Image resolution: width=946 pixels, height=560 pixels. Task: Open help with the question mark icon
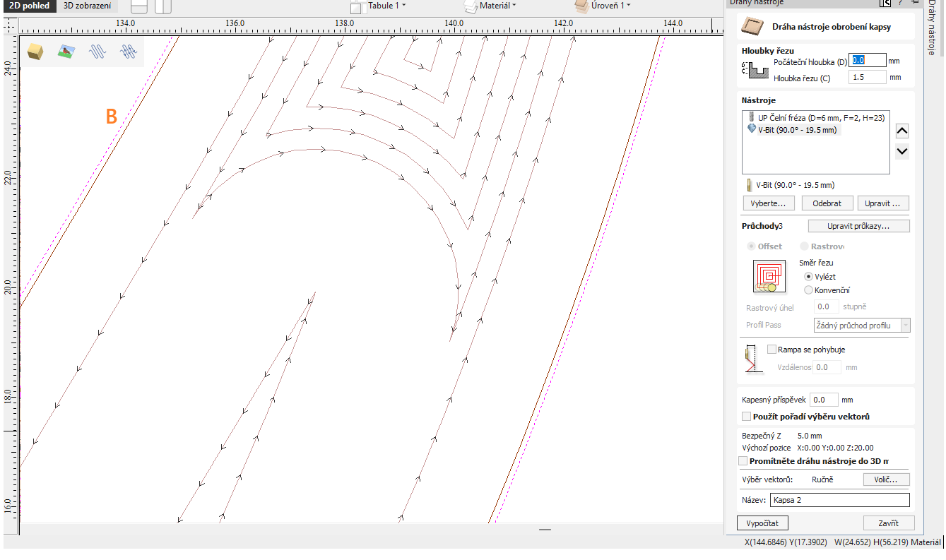click(900, 3)
